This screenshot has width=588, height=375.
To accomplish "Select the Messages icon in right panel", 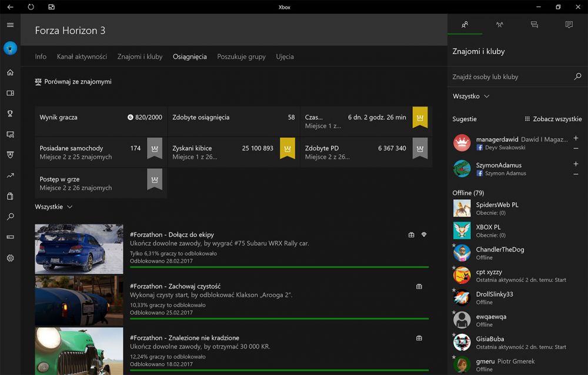I will [x=534, y=24].
